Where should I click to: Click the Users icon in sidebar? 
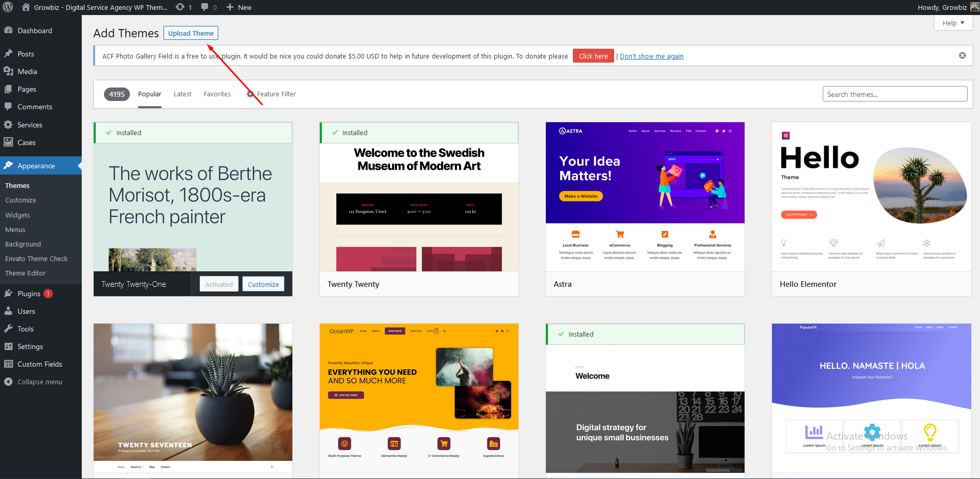tap(8, 311)
